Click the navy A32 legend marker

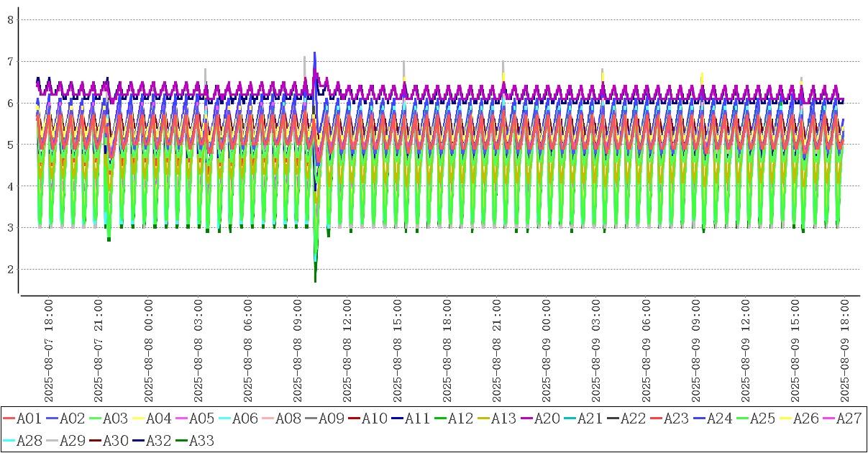137,440
